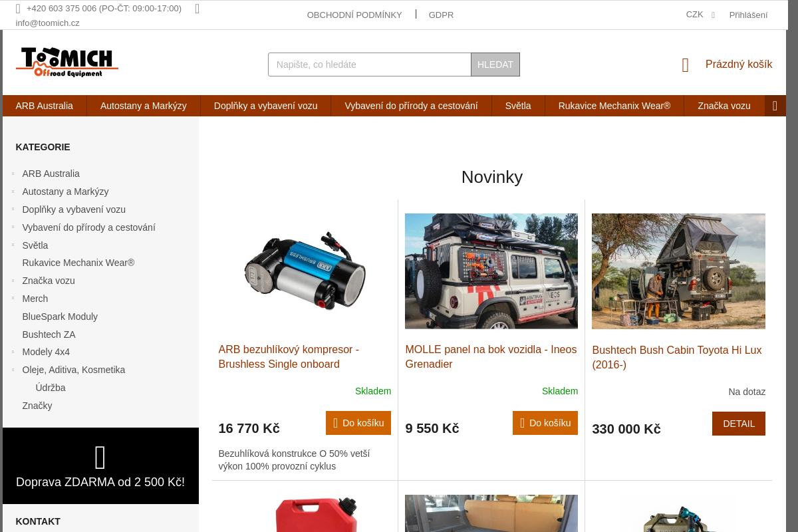Expand Oleje, Aditiva, Kosmetika sidebar category
The height and width of the screenshot is (532, 798).
tap(13, 370)
